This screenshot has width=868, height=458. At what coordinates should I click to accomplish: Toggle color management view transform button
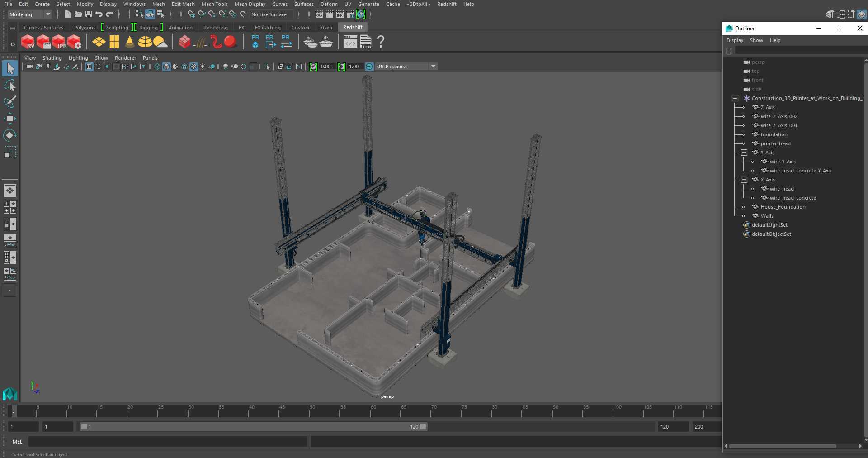click(369, 67)
